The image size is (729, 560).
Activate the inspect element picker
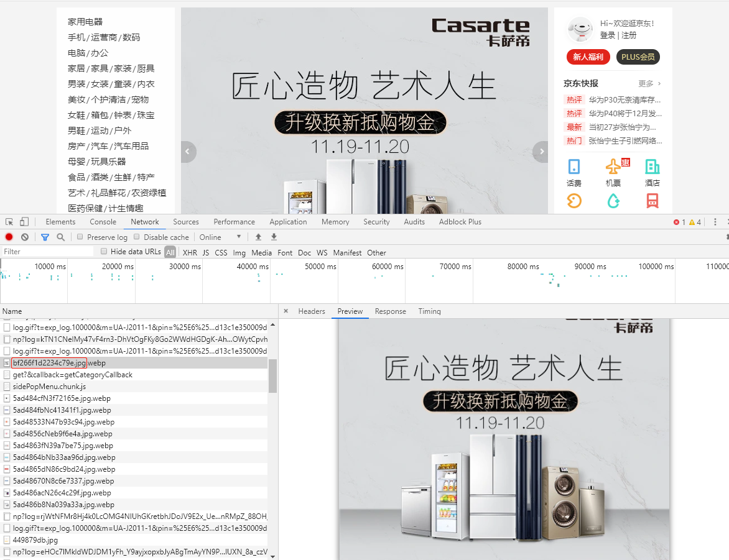tap(9, 222)
